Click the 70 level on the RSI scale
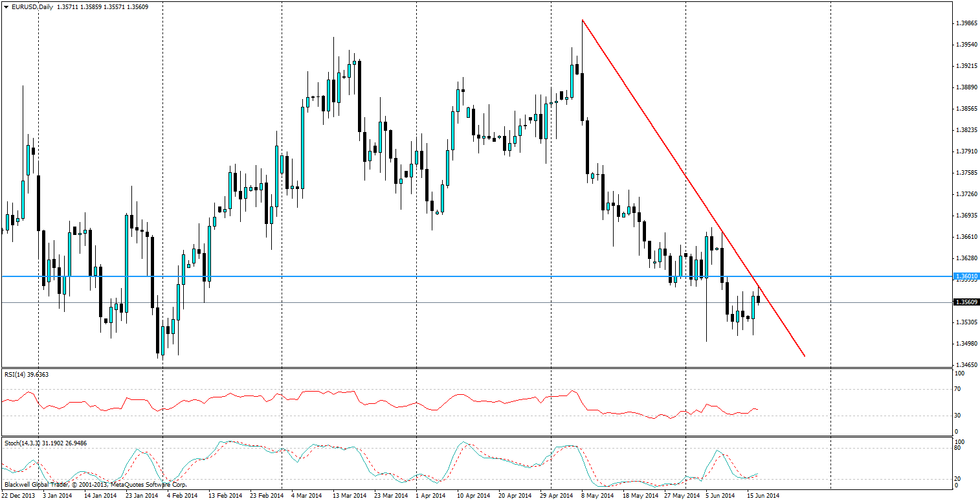The width and height of the screenshot is (980, 501). pos(959,389)
